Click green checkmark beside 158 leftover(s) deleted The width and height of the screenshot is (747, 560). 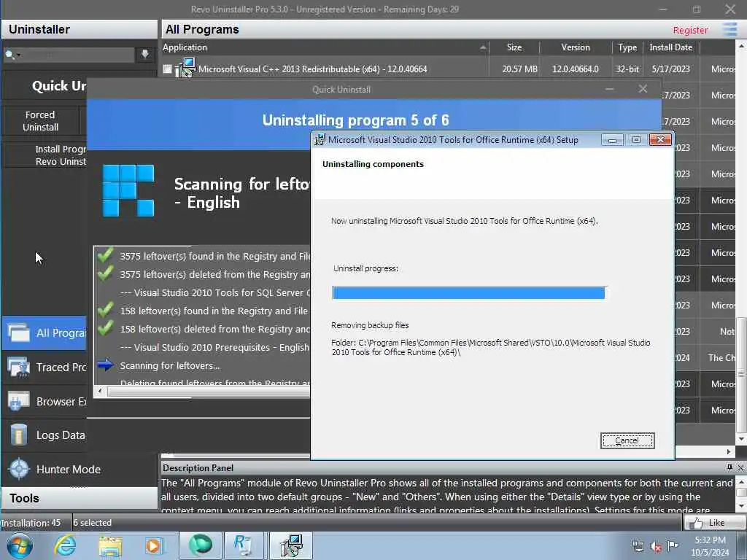105,327
